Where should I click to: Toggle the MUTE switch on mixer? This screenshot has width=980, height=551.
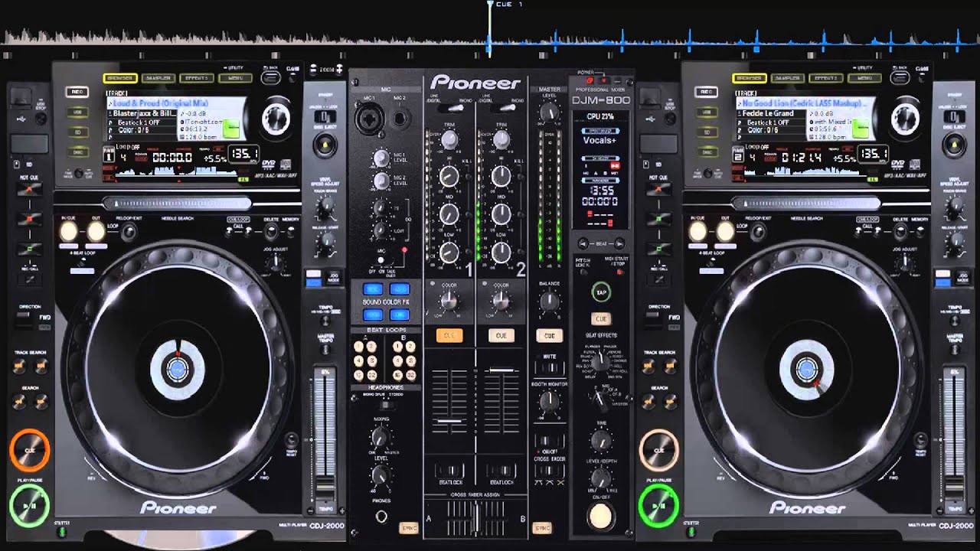click(x=549, y=367)
